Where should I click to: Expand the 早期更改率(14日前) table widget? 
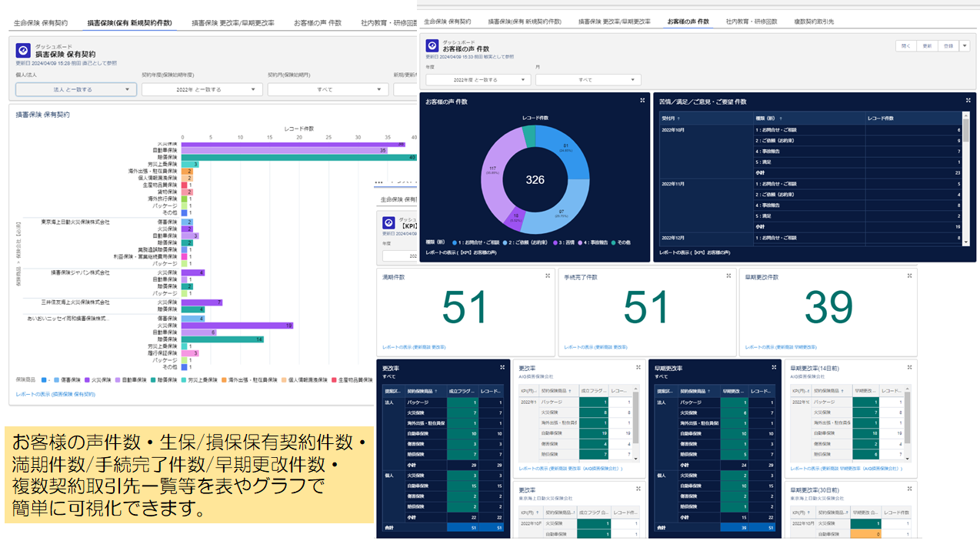tap(909, 367)
